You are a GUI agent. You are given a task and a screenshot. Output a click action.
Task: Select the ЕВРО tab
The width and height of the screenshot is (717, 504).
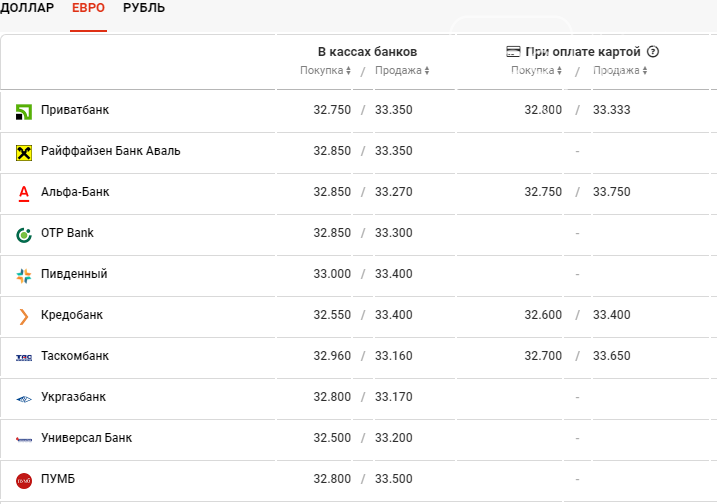pyautogui.click(x=88, y=8)
